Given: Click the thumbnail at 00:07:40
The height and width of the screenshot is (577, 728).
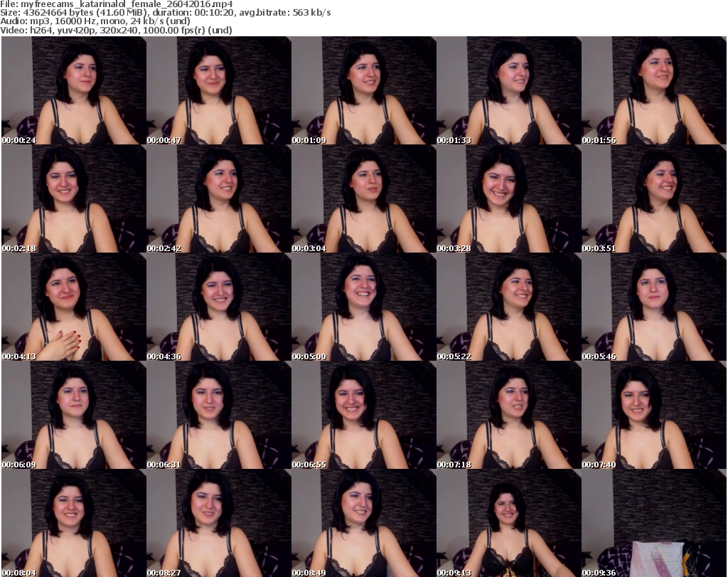Looking at the screenshot, I should click(654, 415).
